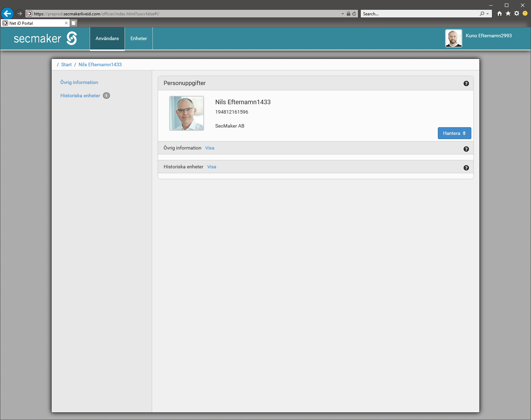Switch to the Enheter tab
This screenshot has height=420, width=531.
click(x=139, y=38)
